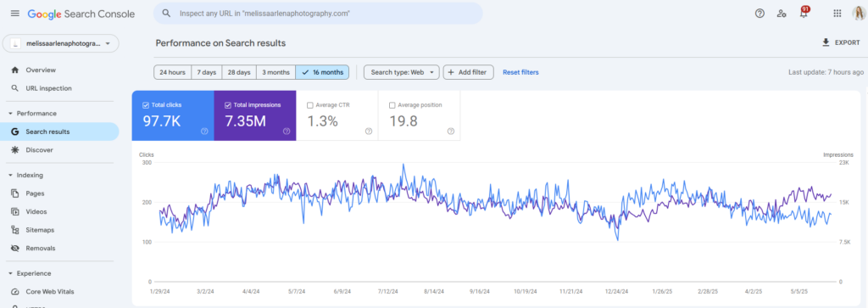Collapse the Performance sidebar section

10,114
